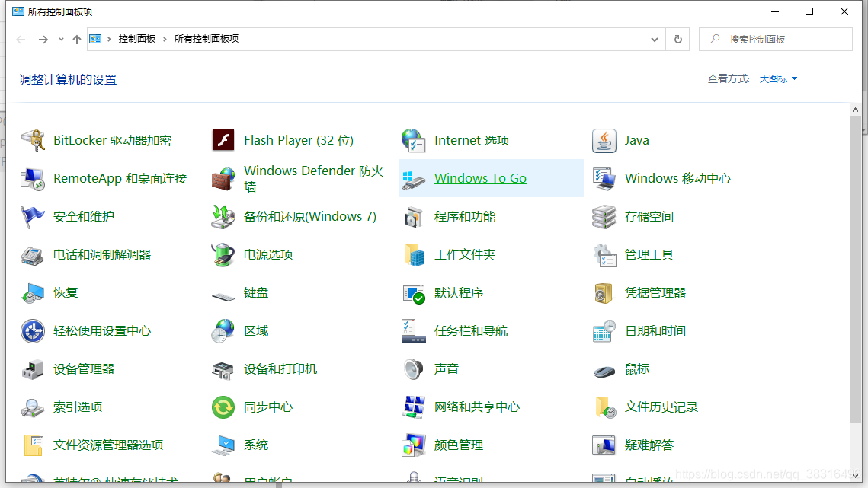
Task: Click the scrollbar down arrow
Action: pyautogui.click(x=855, y=475)
